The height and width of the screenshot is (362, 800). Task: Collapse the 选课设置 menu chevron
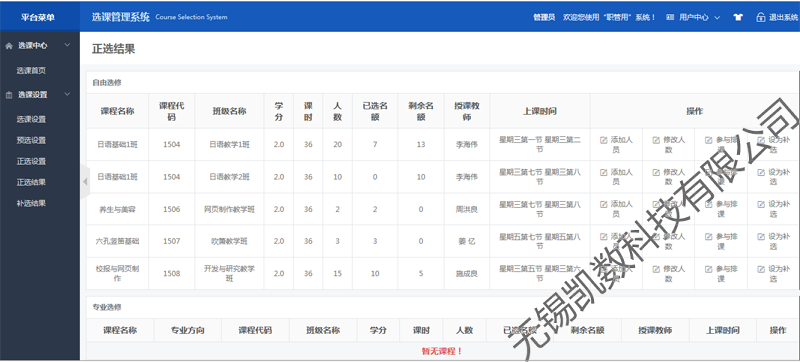click(x=67, y=94)
